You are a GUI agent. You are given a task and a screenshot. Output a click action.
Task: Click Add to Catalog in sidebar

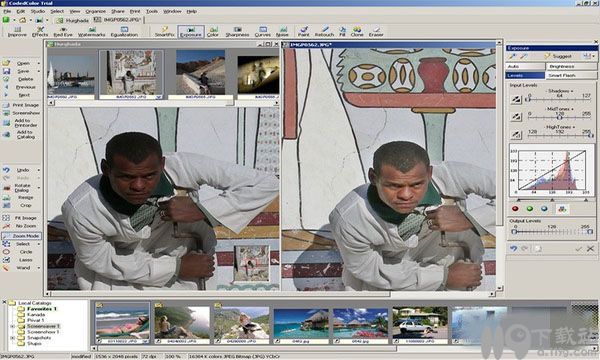tap(21, 134)
